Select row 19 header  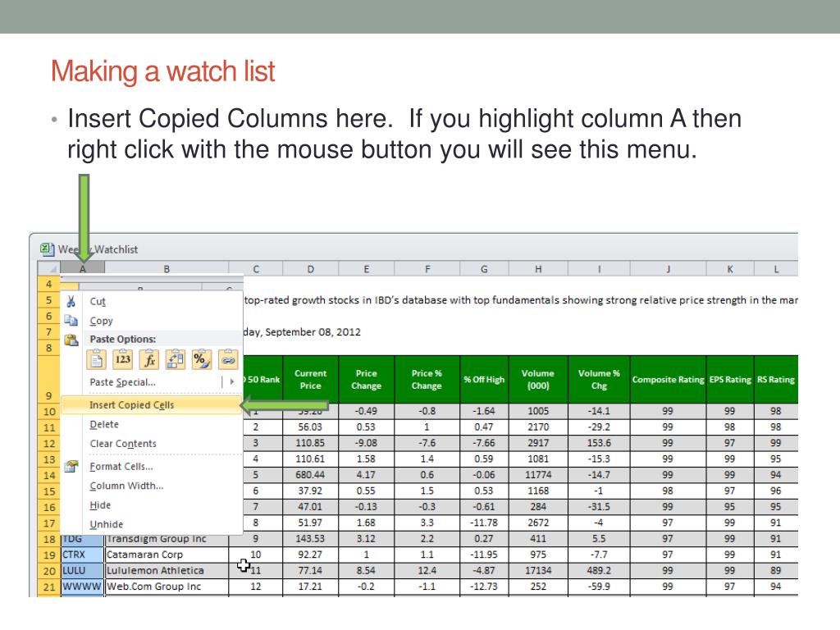pos(48,555)
